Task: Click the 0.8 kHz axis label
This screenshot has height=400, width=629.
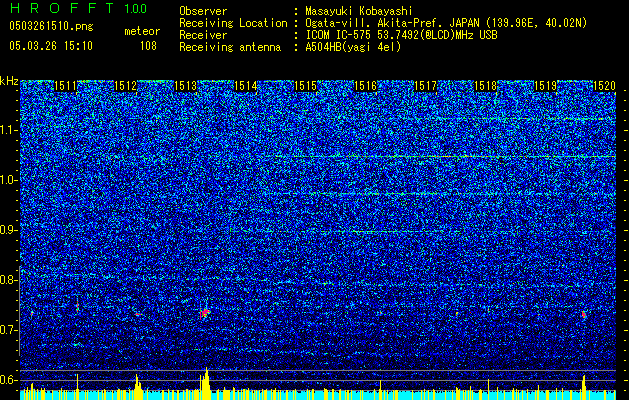Action: pos(8,280)
